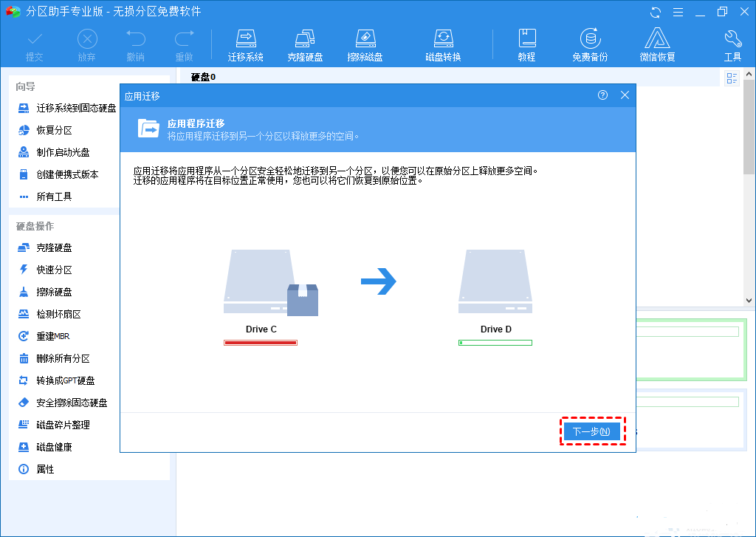
Task: Launch 免费备份 (Free Backup) from the toolbar
Action: pos(590,42)
